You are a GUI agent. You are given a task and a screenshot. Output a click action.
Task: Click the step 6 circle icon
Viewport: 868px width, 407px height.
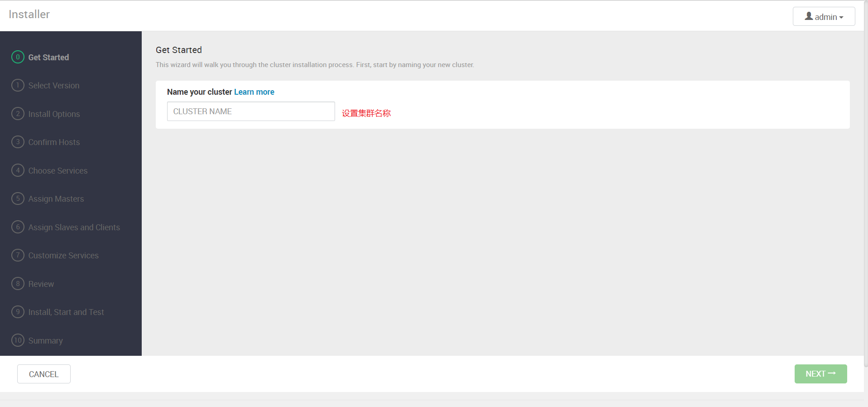(x=18, y=227)
